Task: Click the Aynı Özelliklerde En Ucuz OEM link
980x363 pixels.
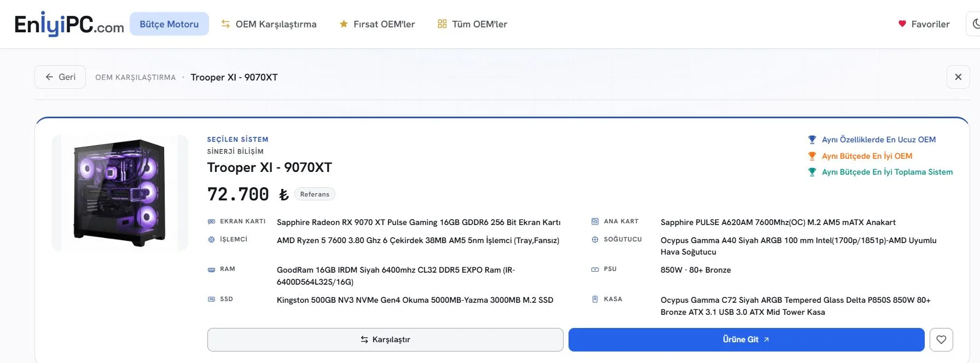Action: pos(879,140)
